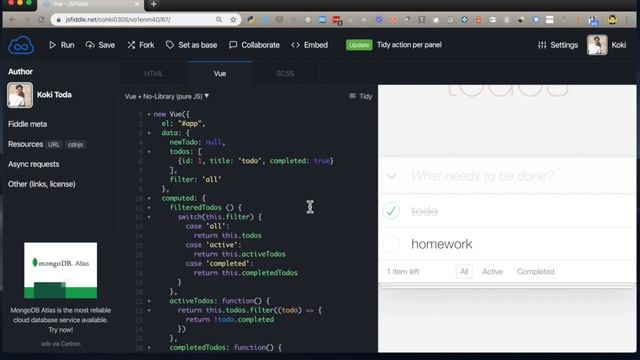
Task: Click the return this.todos code line
Action: coord(228,236)
